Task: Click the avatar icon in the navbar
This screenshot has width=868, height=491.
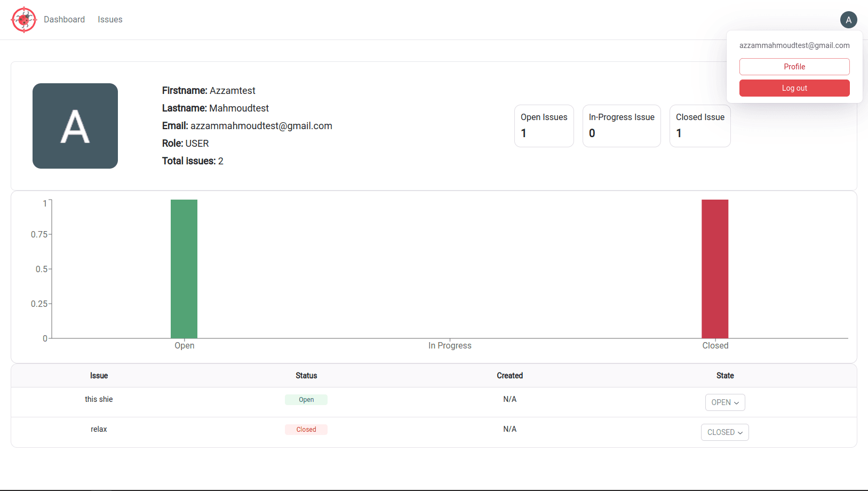Action: [x=849, y=20]
